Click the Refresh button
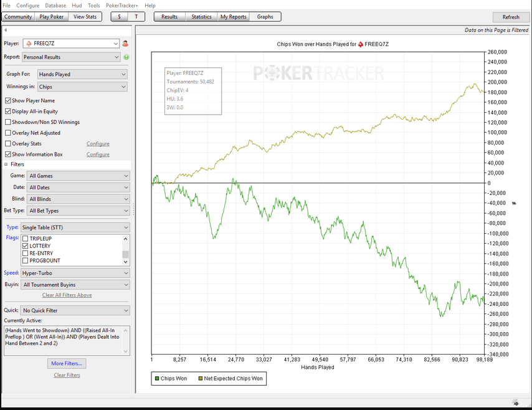 point(511,17)
